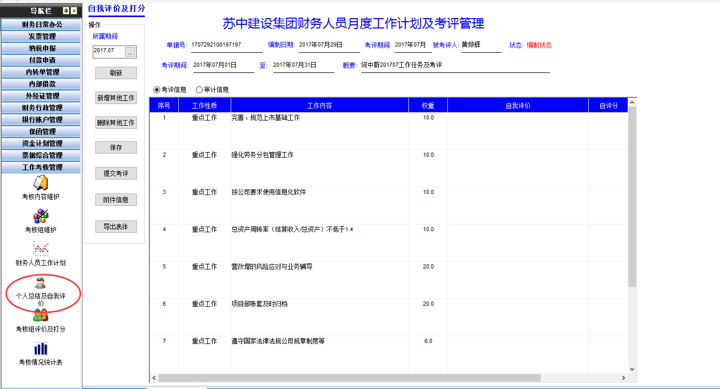Image resolution: width=720 pixels, height=389 pixels.
Task: Click the end date field 2017年07月31日
Action: [303, 65]
